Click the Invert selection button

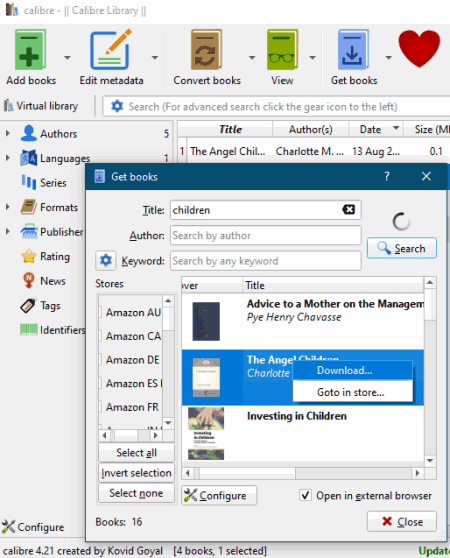(x=136, y=473)
